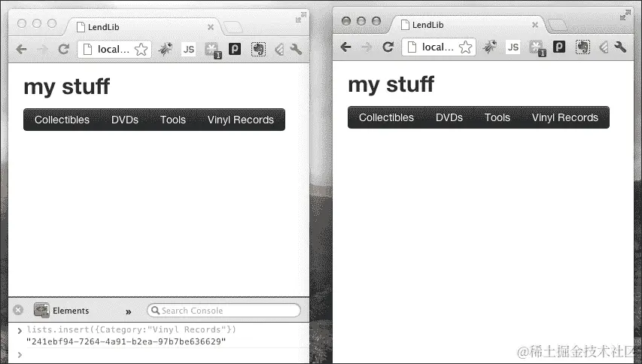Select the LendLib tab in the right window

point(467,25)
